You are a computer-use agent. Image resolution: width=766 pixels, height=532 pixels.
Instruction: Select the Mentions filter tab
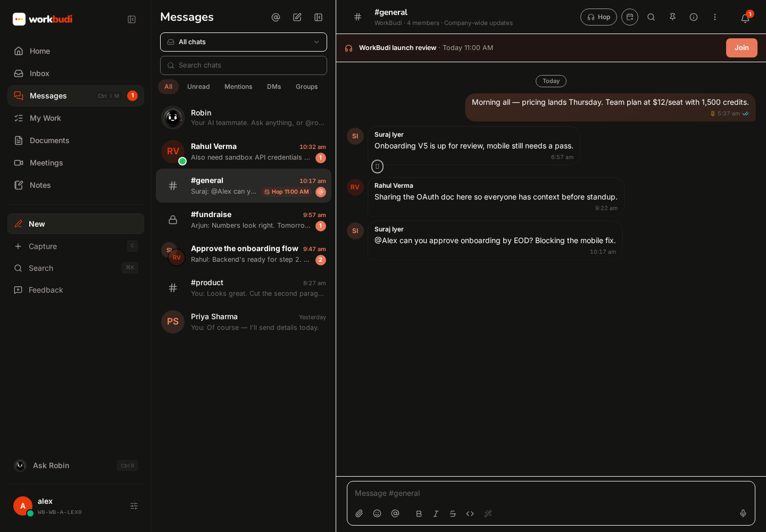[238, 87]
